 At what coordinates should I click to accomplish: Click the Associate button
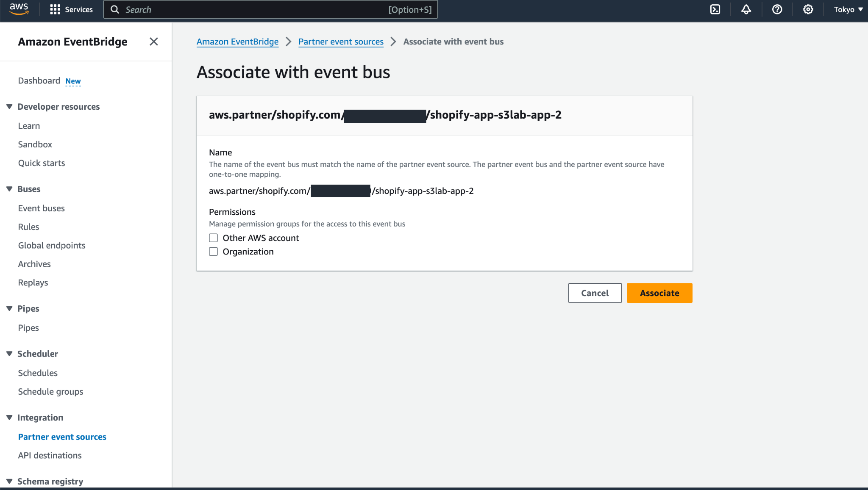click(659, 293)
